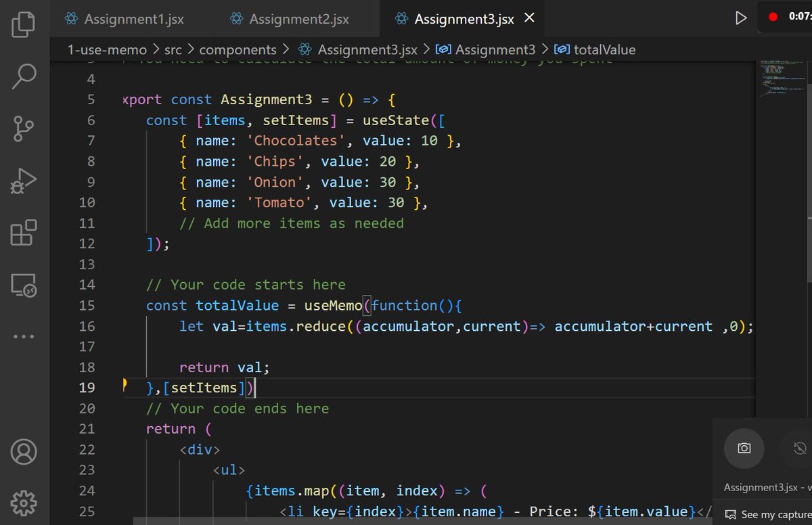The image size is (812, 525).
Task: Click items.reduce on line 16
Action: click(296, 326)
